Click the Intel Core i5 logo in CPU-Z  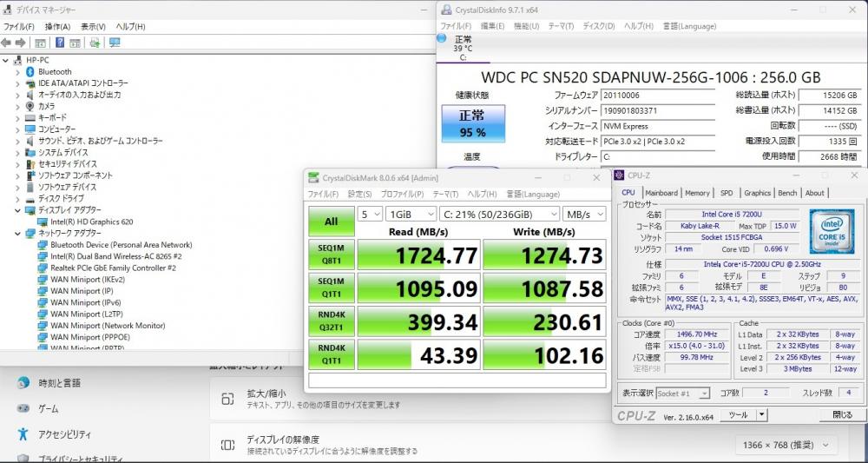[832, 230]
